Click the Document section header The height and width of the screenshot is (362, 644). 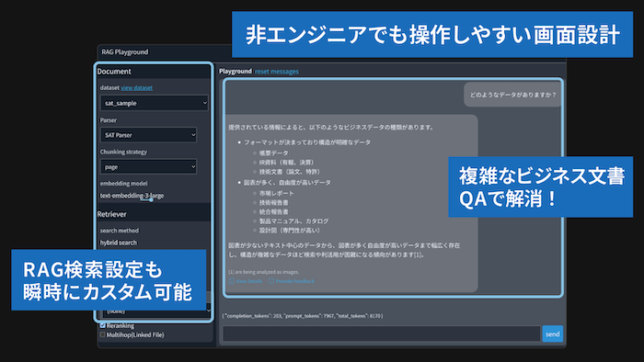[114, 72]
